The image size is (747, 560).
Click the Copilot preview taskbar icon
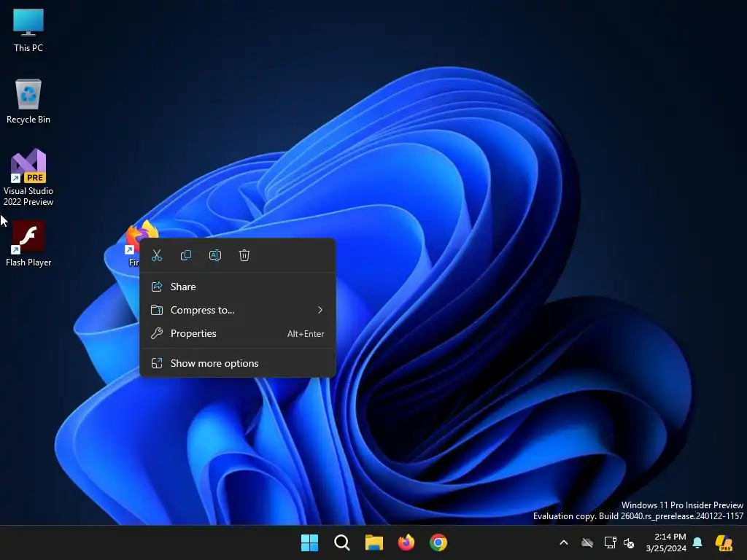tap(724, 542)
